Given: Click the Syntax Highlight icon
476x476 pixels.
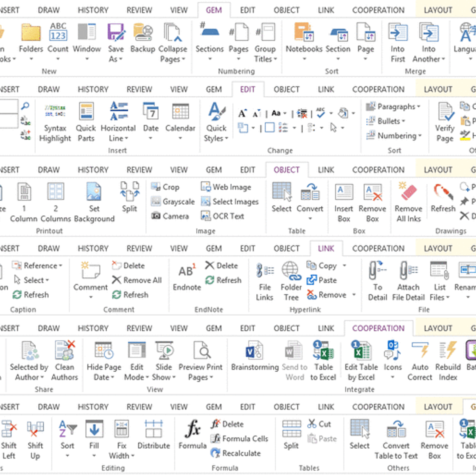Looking at the screenshot, I should pos(55,111).
